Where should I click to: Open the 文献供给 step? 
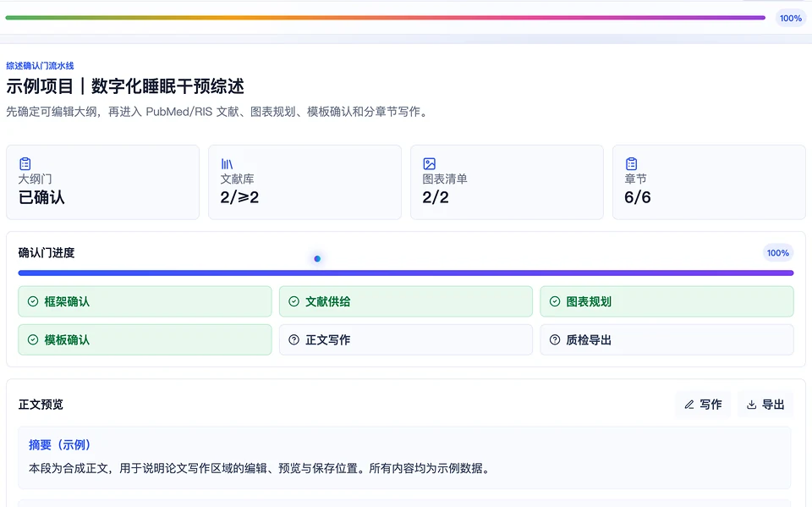(406, 301)
